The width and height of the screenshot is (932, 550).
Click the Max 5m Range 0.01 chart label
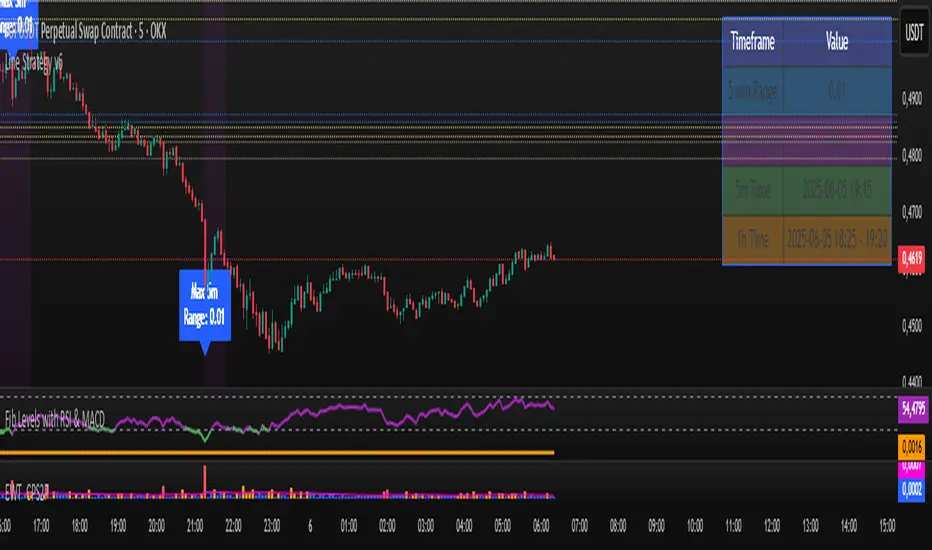tap(204, 306)
